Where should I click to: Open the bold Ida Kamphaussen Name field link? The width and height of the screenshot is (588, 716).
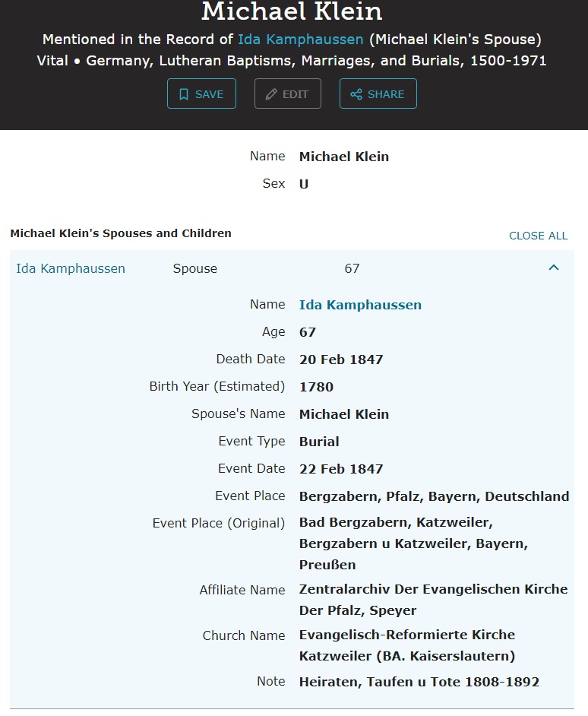tap(360, 305)
